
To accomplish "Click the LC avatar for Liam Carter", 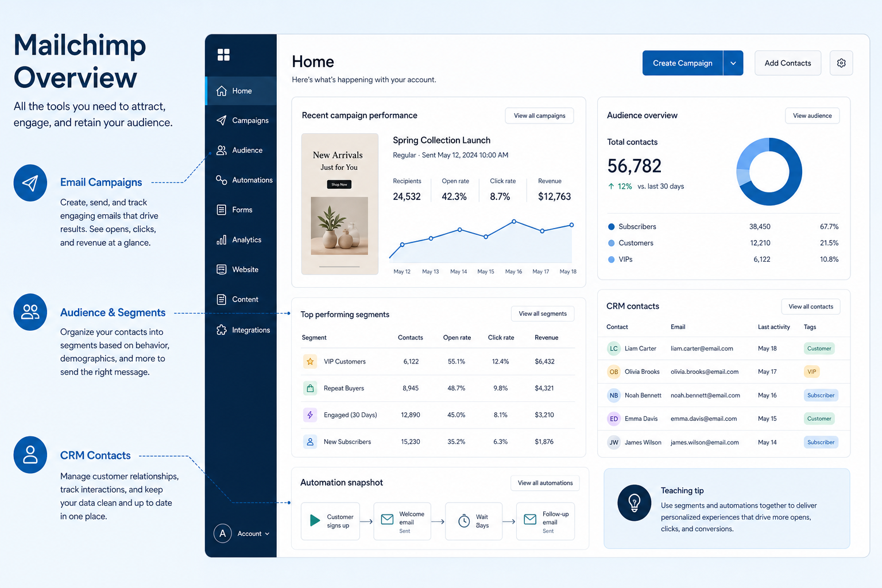I will coord(614,349).
